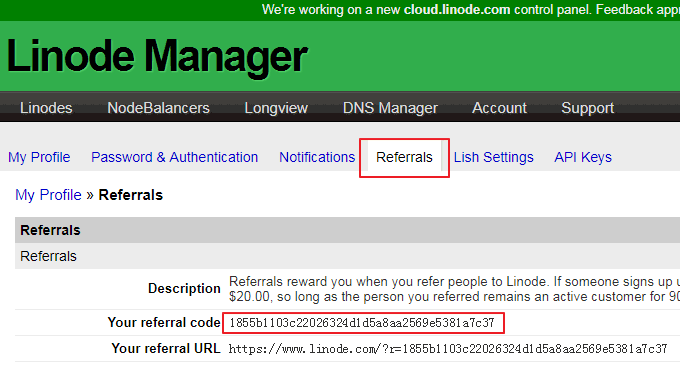Open Lish Settings tab
Image resolution: width=680 pixels, height=366 pixels.
pyautogui.click(x=494, y=157)
